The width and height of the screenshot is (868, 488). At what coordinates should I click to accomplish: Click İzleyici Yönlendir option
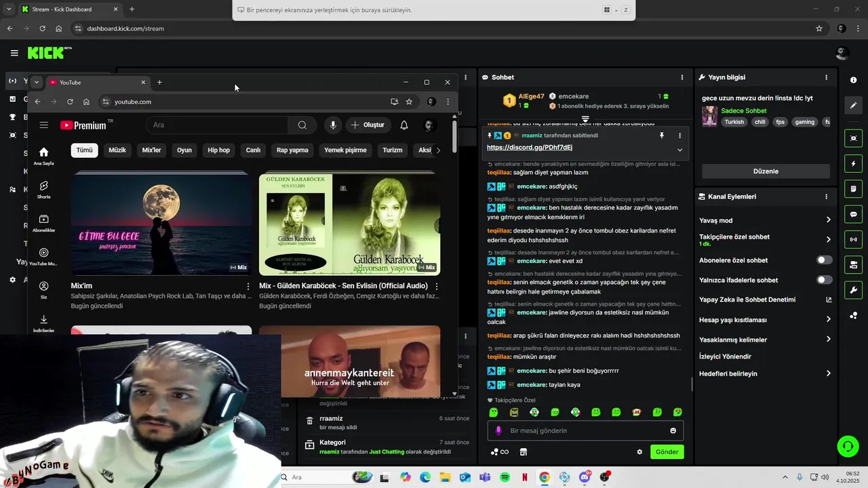[x=725, y=357]
